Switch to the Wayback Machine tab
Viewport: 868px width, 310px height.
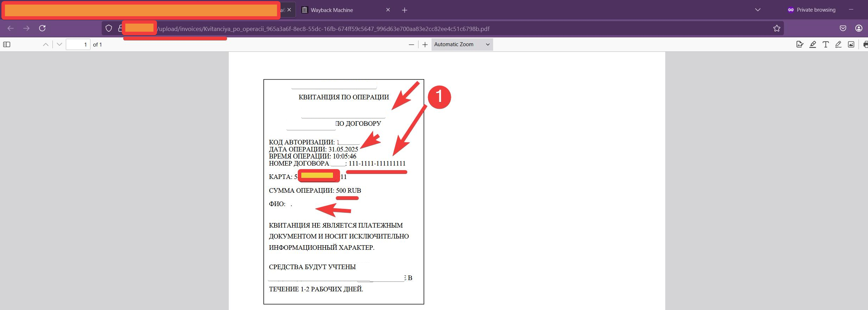[x=338, y=10]
